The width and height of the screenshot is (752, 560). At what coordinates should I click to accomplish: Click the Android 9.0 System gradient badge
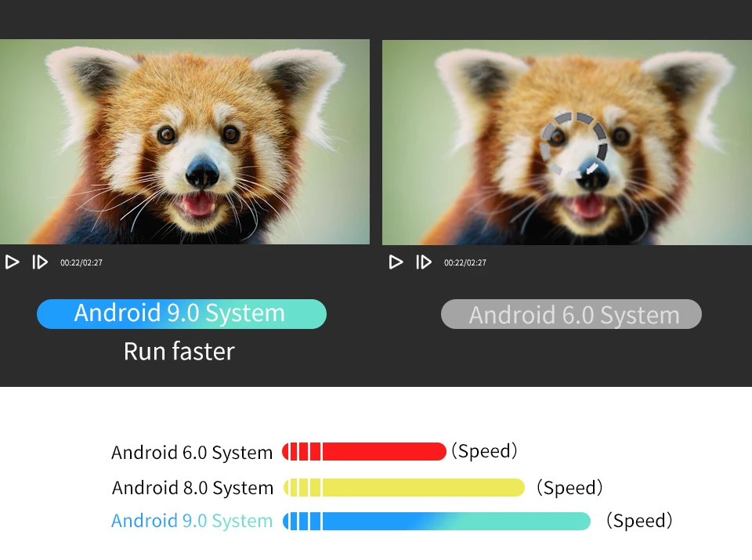pos(182,314)
